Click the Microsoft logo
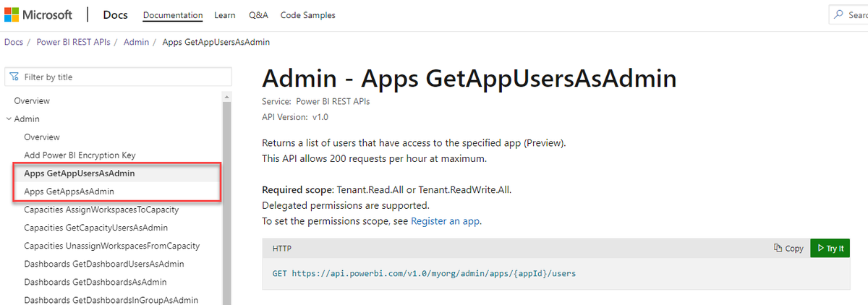Screen dimensions: 868x305 (38, 14)
